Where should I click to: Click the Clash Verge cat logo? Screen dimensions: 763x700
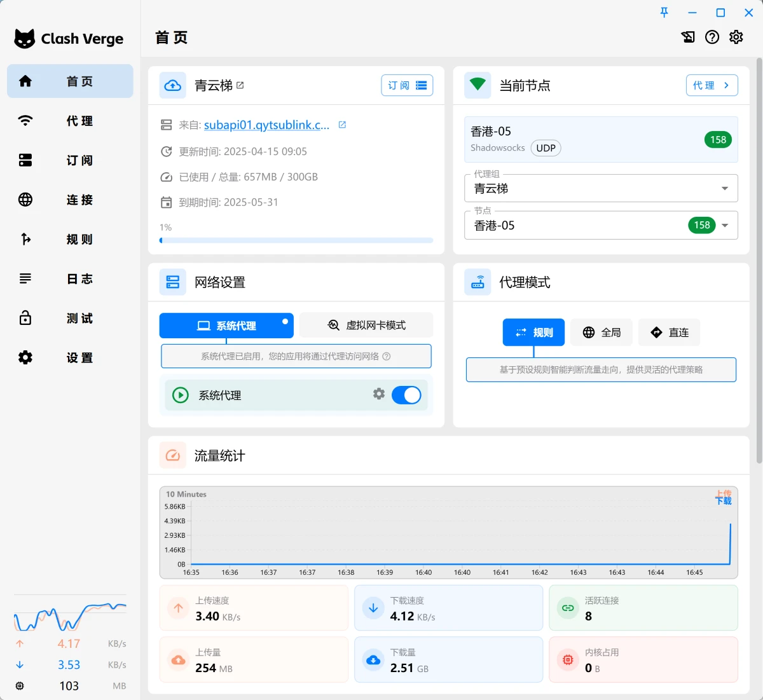tap(25, 39)
